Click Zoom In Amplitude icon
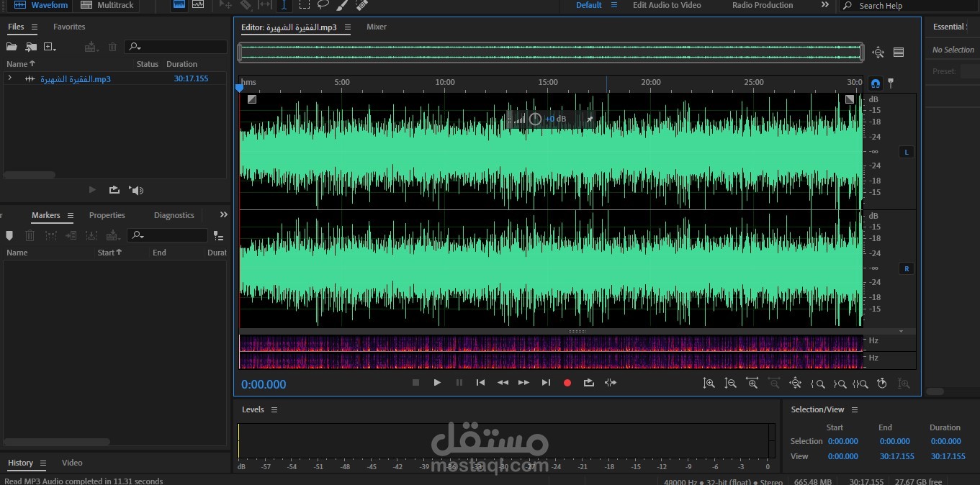Screen dimensions: 980x485 coord(709,384)
